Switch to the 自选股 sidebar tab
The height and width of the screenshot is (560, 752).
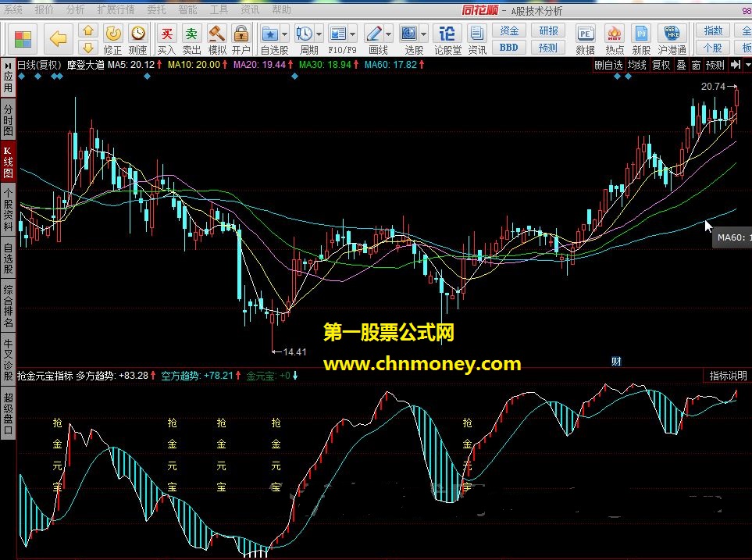pos(8,259)
